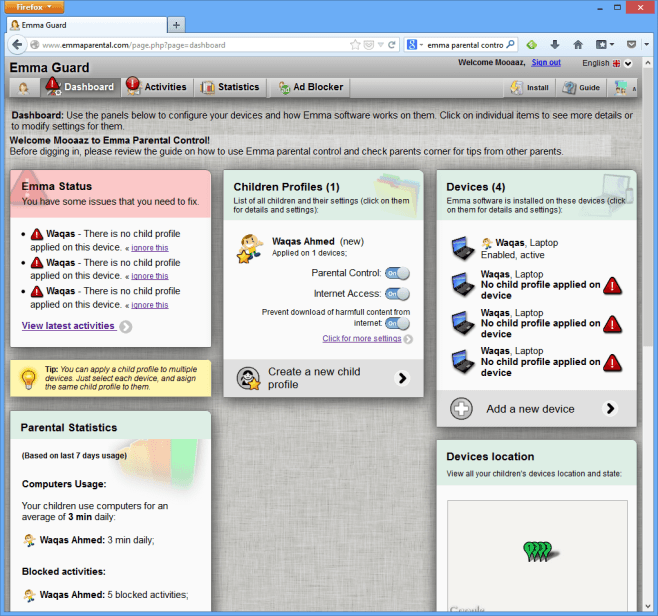Click the partially visible parents corner icon
Image resolution: width=658 pixels, height=616 pixels.
click(x=623, y=88)
